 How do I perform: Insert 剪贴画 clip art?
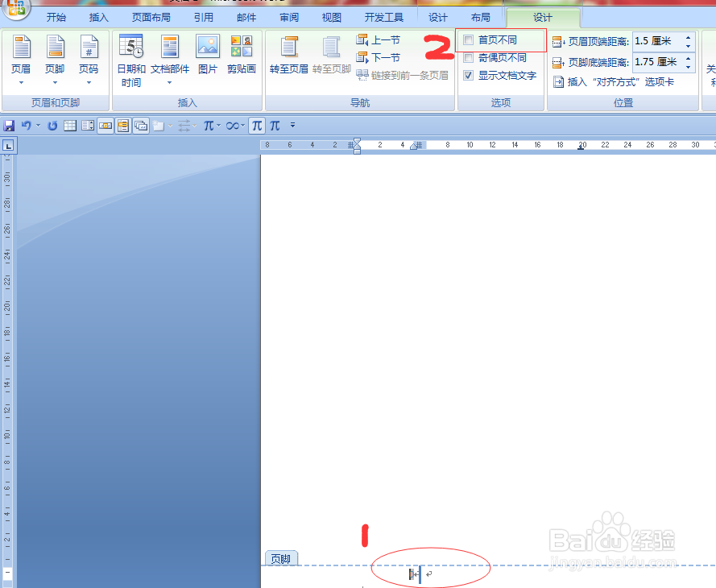pos(242,54)
